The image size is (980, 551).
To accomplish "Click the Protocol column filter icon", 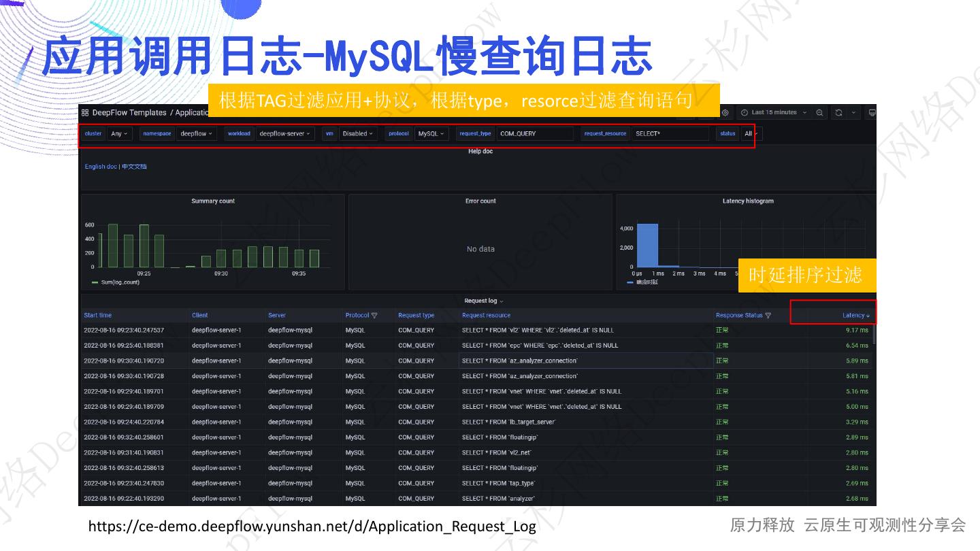I will (374, 316).
